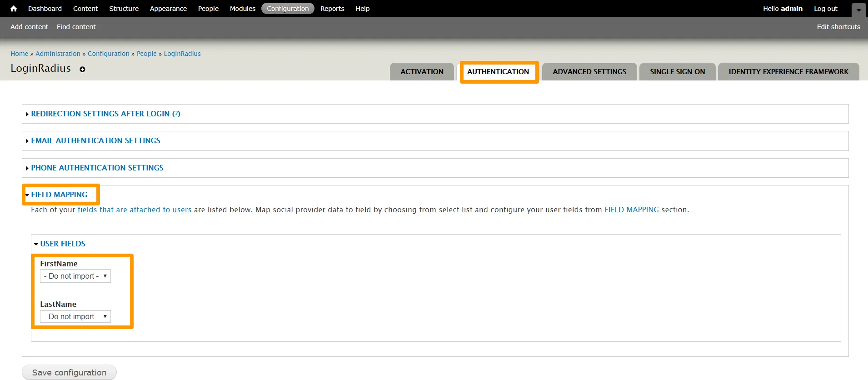
Task: Collapse the User Fields fieldset
Action: coord(63,244)
